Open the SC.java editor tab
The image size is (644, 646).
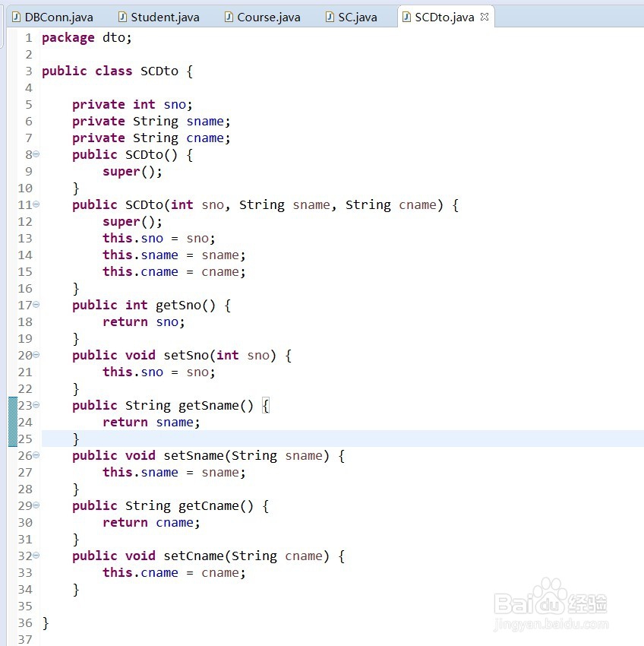coord(351,17)
